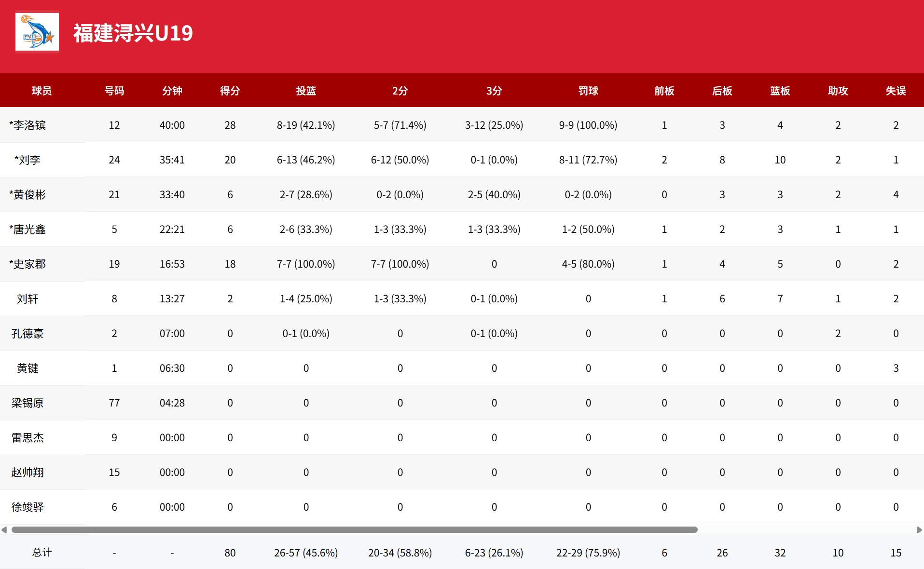Select the 篮板 column header
Screen dimensions: 924x569
780,91
